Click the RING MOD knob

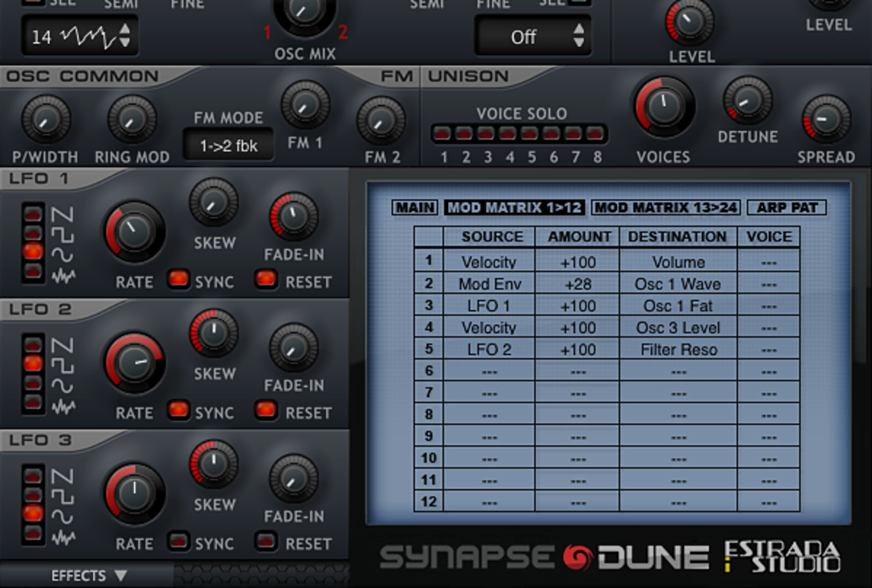coord(132,119)
